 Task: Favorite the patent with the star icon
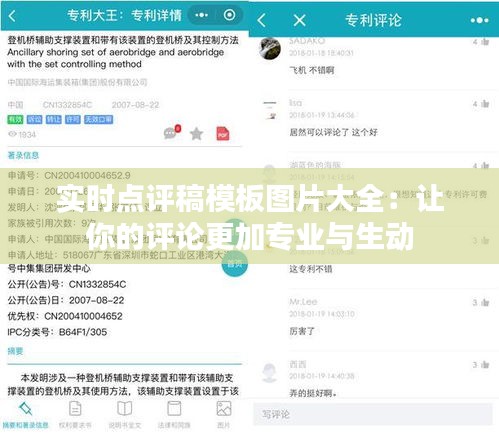click(x=196, y=134)
